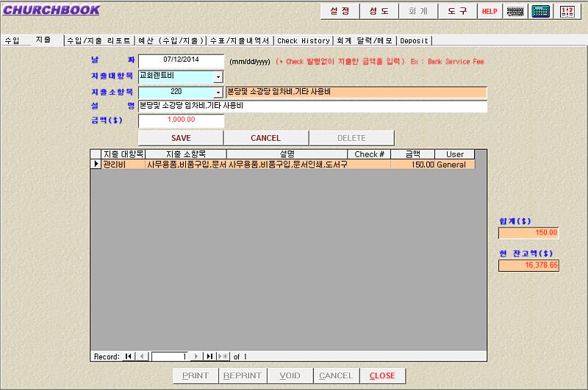The width and height of the screenshot is (588, 390).
Task: Click the 지출 대항목 column header
Action: pos(123,154)
